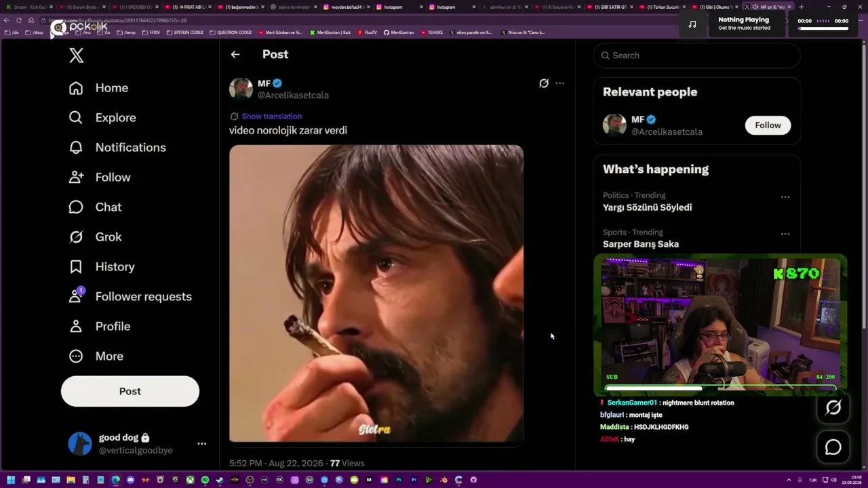Open floating Grok button at bottom right
Screen dimensions: 868x488
tap(833, 407)
